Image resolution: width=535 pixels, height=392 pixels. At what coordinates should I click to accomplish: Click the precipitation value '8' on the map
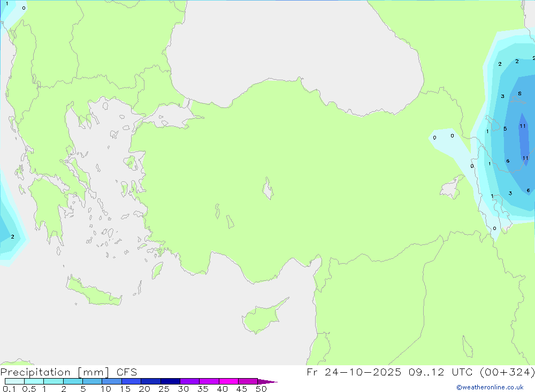coord(519,94)
